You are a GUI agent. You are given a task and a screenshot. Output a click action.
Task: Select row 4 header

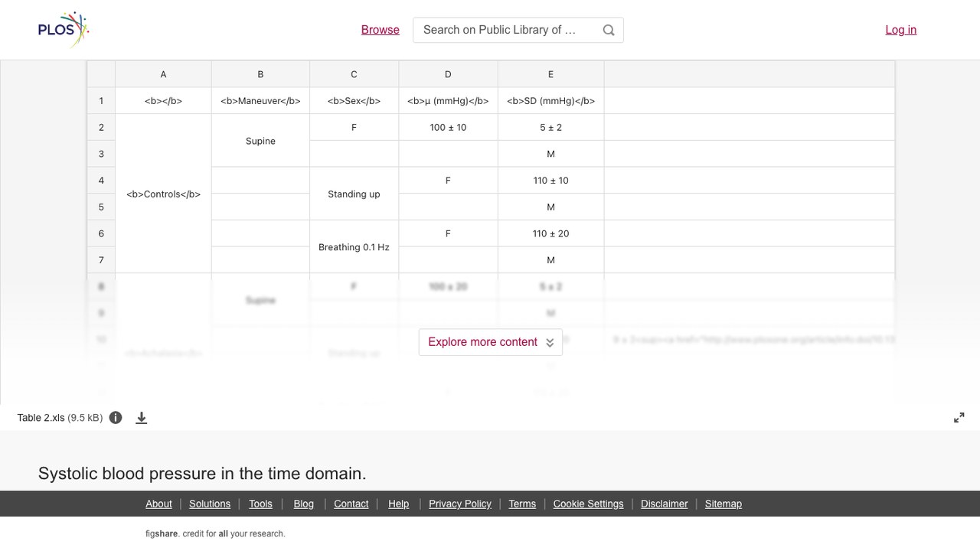[x=101, y=181]
